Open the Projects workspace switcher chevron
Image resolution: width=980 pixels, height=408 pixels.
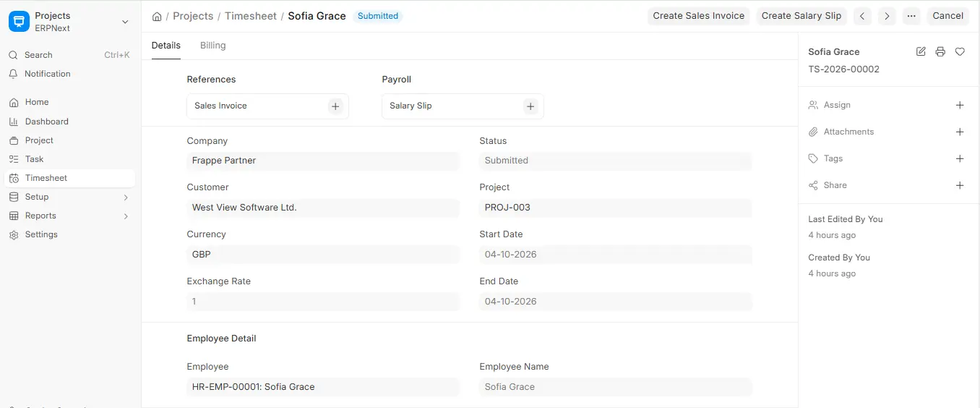[125, 22]
